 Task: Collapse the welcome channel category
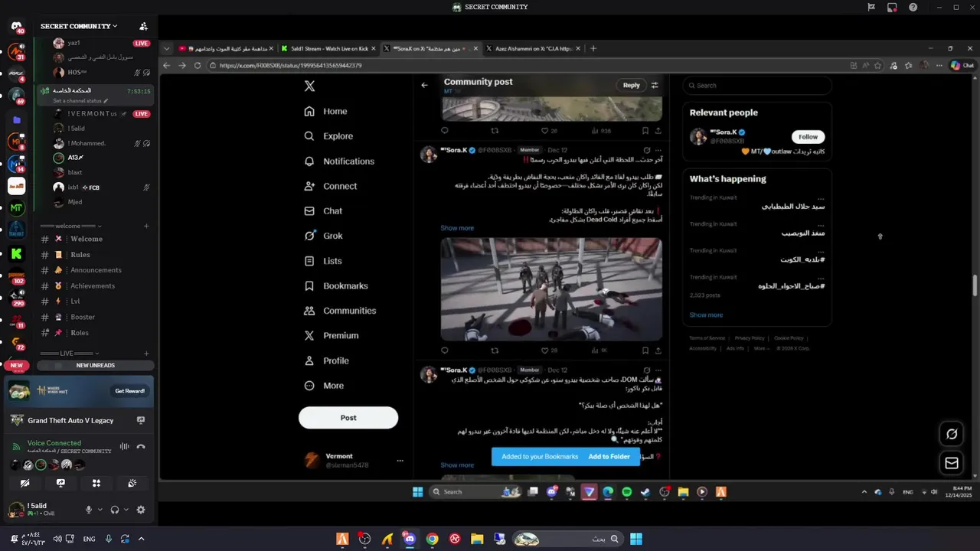[71, 226]
